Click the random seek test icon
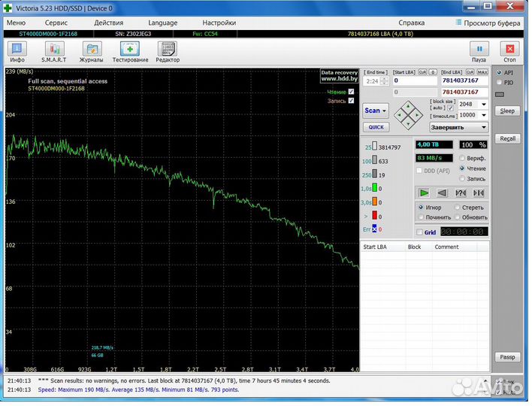 pyautogui.click(x=461, y=193)
